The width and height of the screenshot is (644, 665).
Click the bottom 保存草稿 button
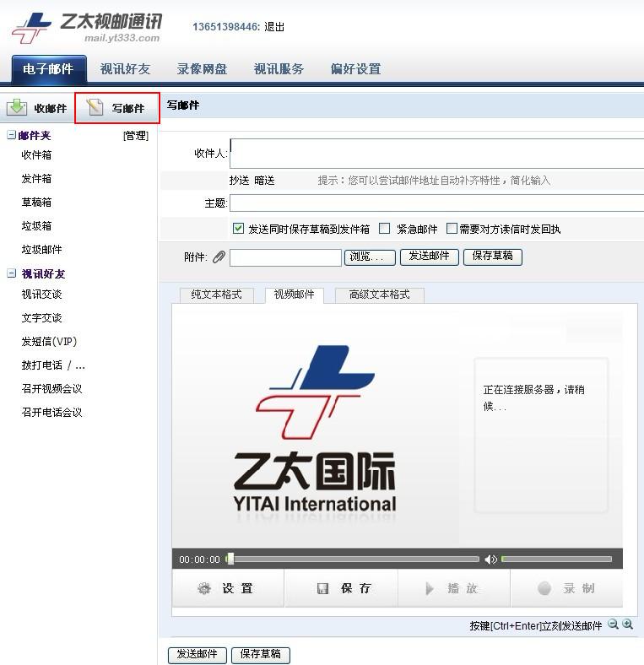[x=261, y=655]
